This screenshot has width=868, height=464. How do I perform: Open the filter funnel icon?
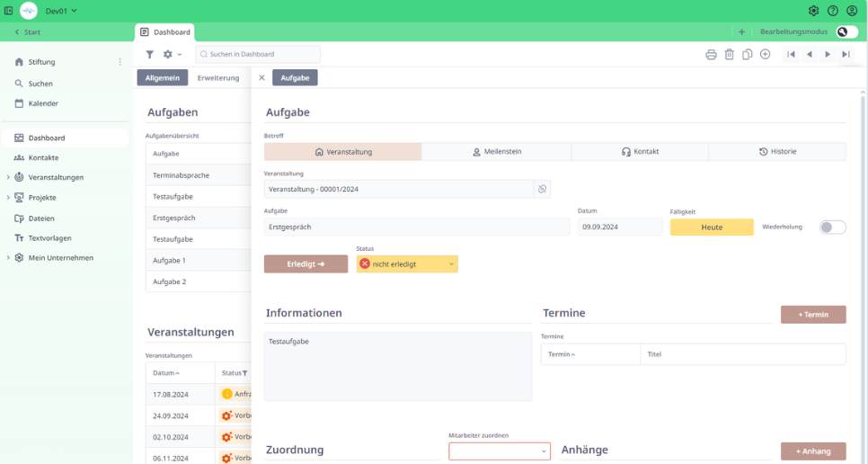[150, 55]
